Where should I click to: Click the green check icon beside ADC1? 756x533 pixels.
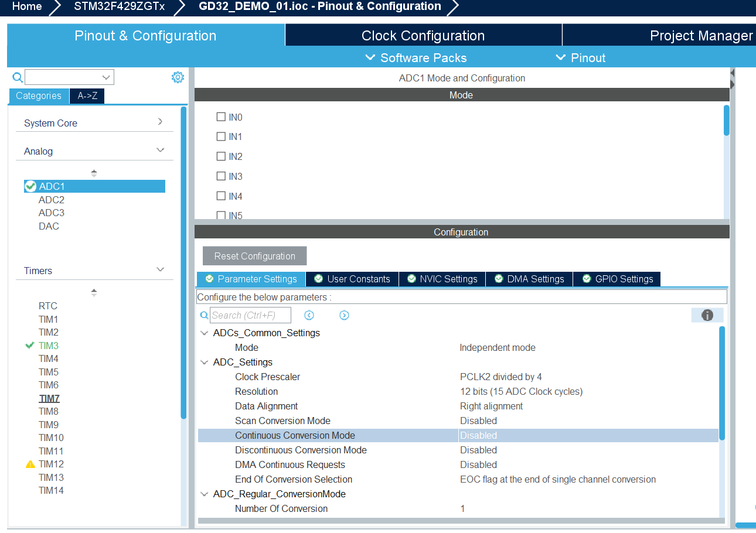[31, 186]
